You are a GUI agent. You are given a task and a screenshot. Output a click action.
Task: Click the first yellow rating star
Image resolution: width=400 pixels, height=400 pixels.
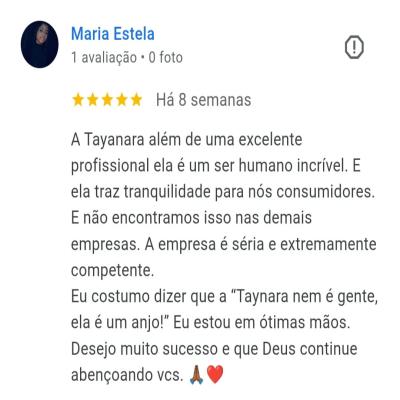pyautogui.click(x=78, y=100)
